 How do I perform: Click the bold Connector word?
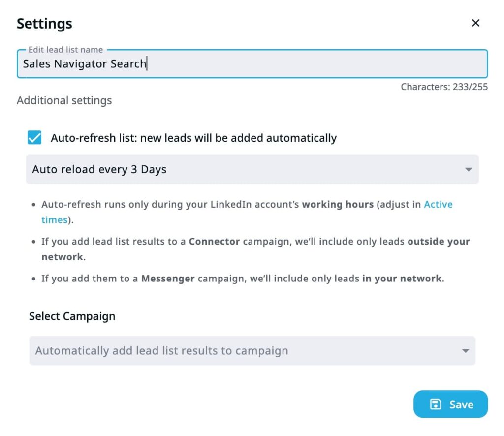pyautogui.click(x=214, y=242)
